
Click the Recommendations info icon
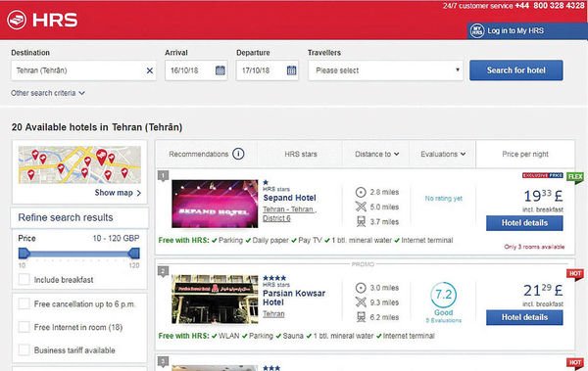(238, 154)
